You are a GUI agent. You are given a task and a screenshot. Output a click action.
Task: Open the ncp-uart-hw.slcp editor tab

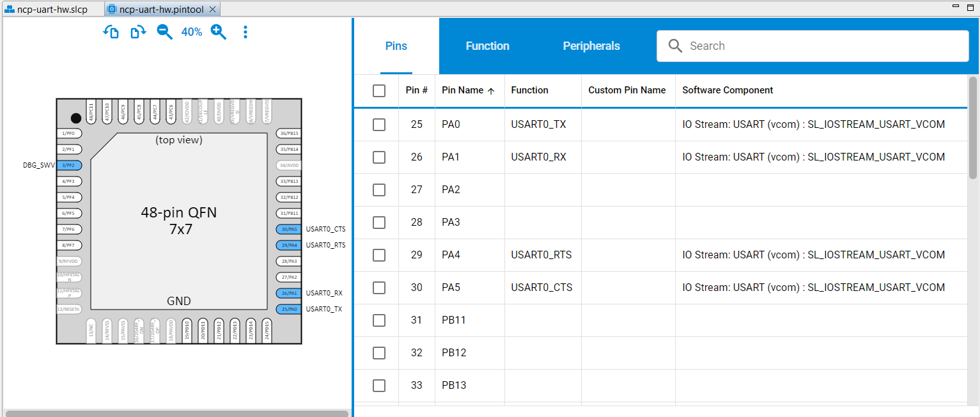51,10
